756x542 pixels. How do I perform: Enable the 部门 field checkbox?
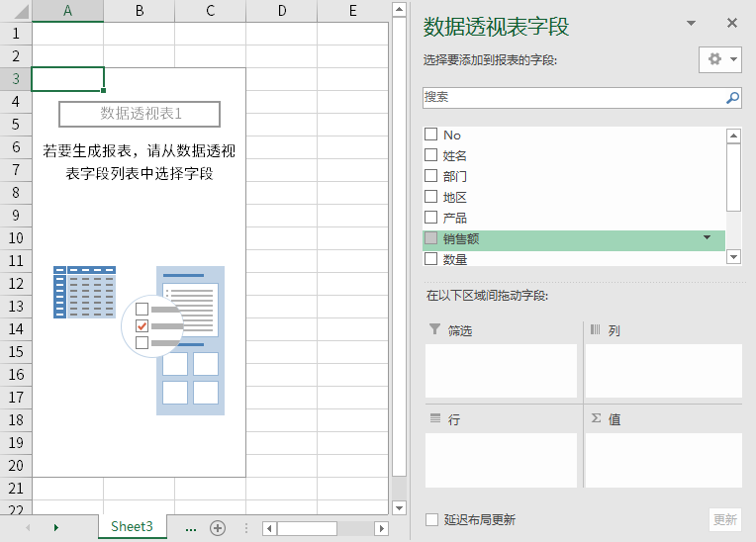tap(430, 176)
